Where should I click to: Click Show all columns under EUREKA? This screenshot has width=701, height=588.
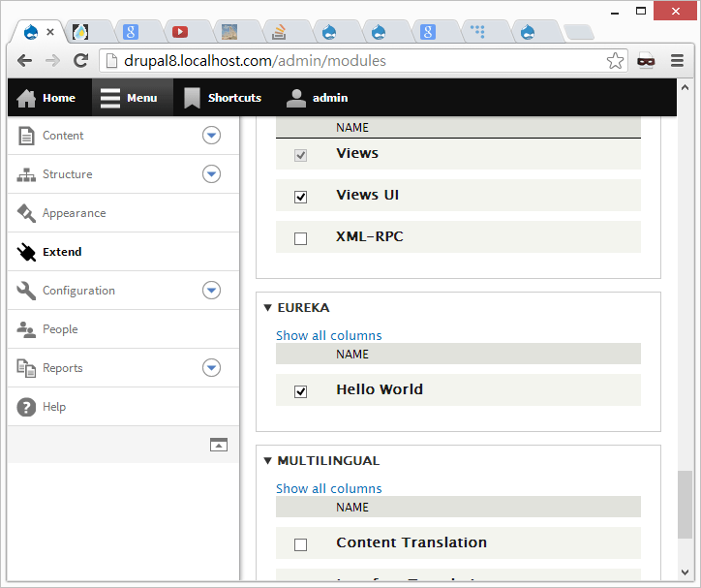pyautogui.click(x=328, y=336)
